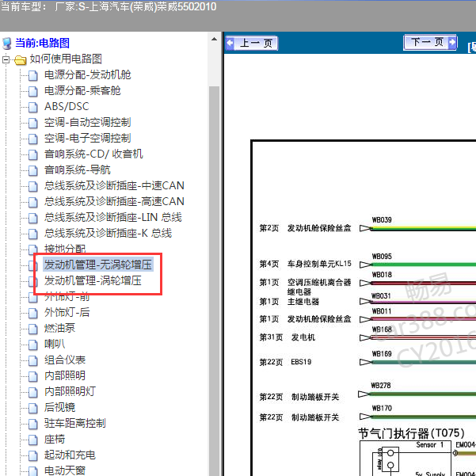This screenshot has width=476, height=476.
Task: Open 燃油泵 diagram
Action: 59,328
